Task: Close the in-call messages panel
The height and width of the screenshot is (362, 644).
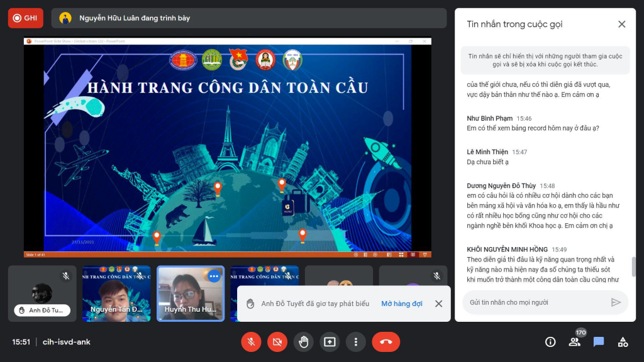Action: point(621,25)
